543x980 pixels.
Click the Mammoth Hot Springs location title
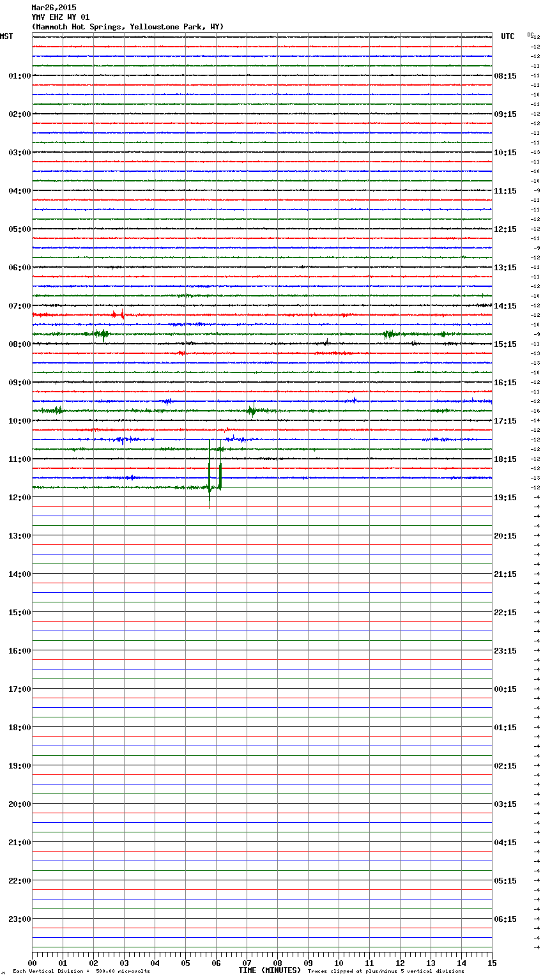tap(128, 27)
